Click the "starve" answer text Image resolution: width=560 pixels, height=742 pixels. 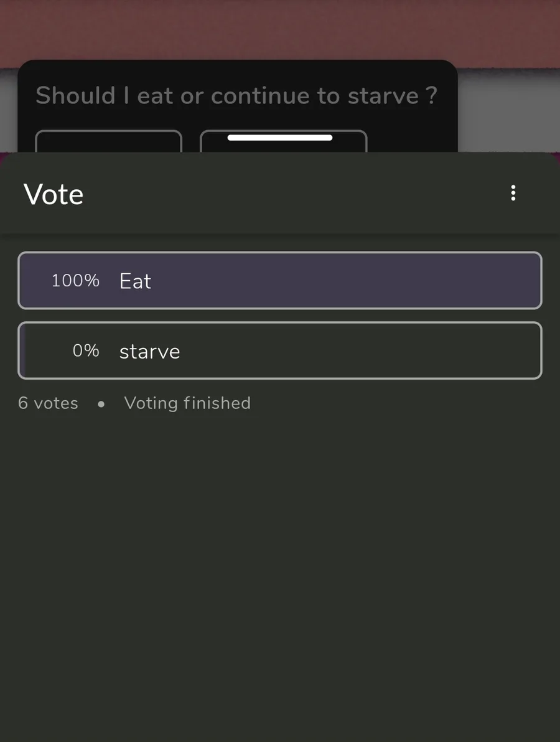click(x=149, y=352)
